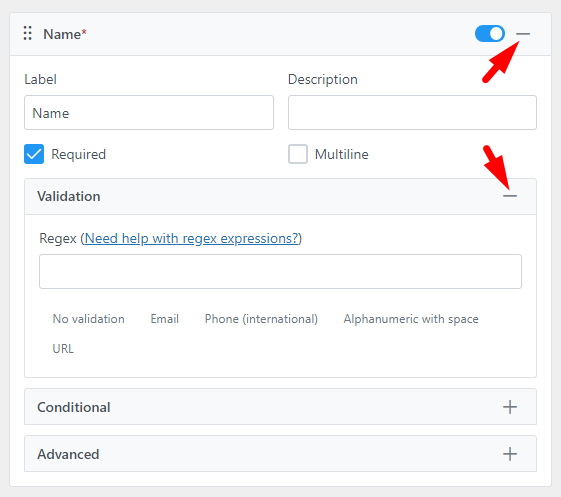Click the empty Regex input box
This screenshot has height=497, width=561.
tap(280, 272)
